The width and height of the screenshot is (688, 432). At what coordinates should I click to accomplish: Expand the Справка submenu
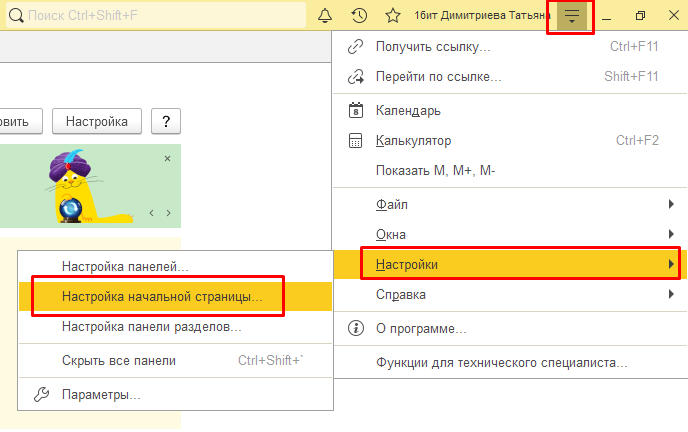(x=510, y=294)
